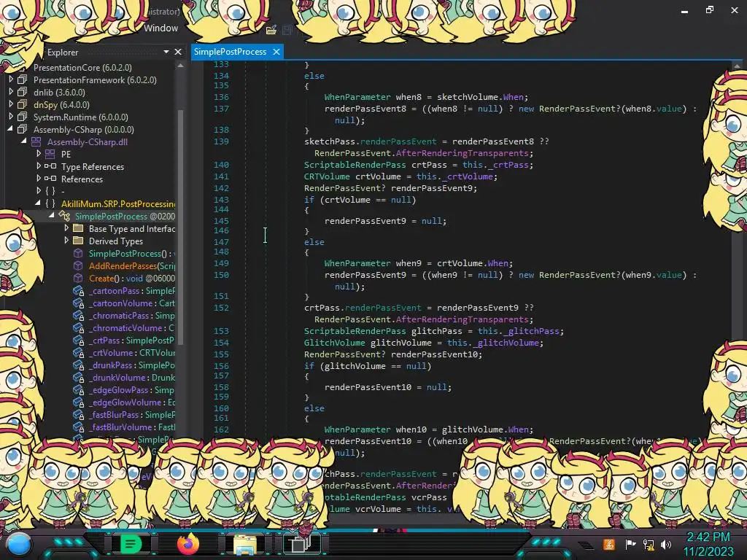747x560 pixels.
Task: Follow AfterRenderingTransparents link under line 139
Action: [x=462, y=153]
